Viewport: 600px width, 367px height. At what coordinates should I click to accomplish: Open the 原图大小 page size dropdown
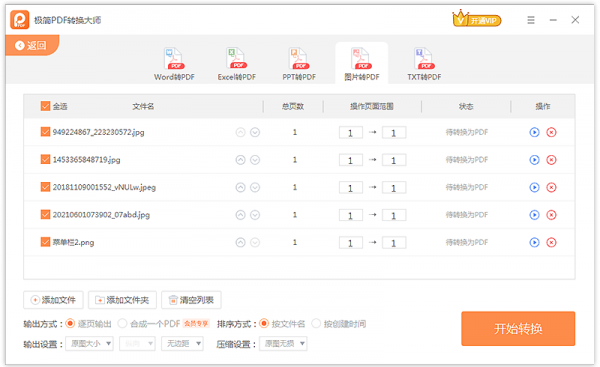click(89, 344)
